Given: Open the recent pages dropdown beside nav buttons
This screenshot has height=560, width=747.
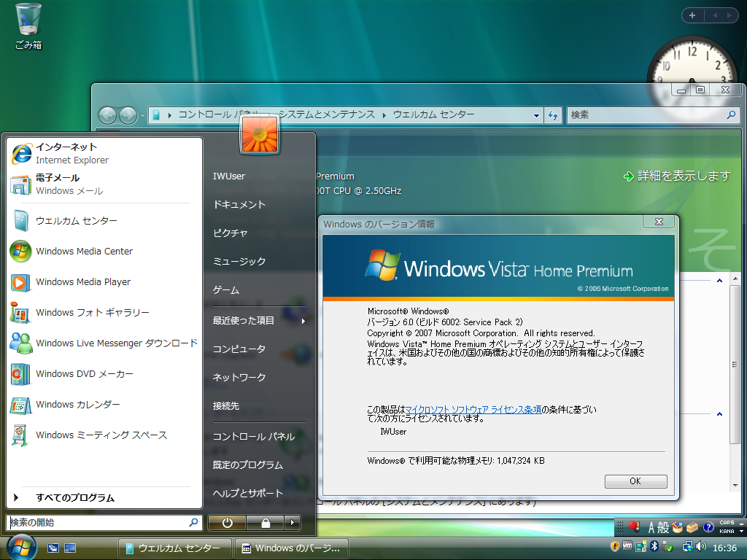Looking at the screenshot, I should click(142, 116).
